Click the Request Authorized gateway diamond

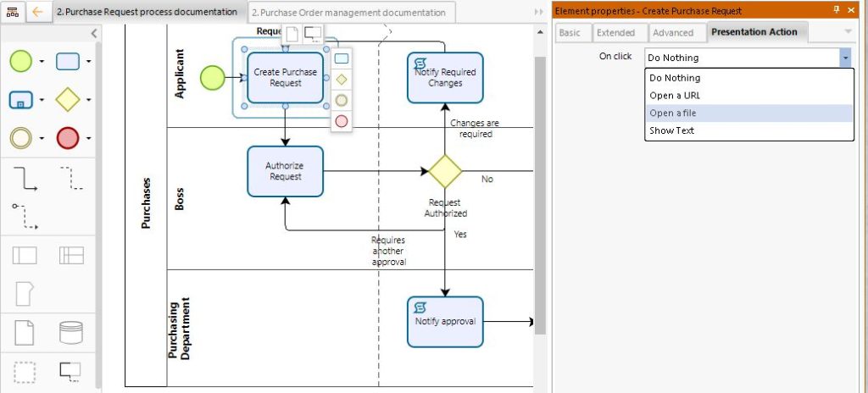click(445, 171)
